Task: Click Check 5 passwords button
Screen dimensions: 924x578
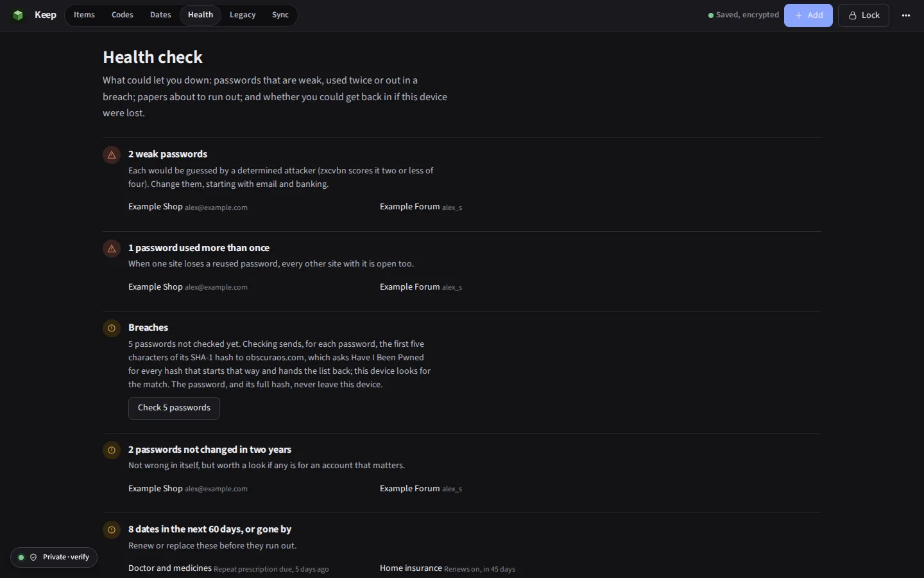Action: click(x=174, y=408)
